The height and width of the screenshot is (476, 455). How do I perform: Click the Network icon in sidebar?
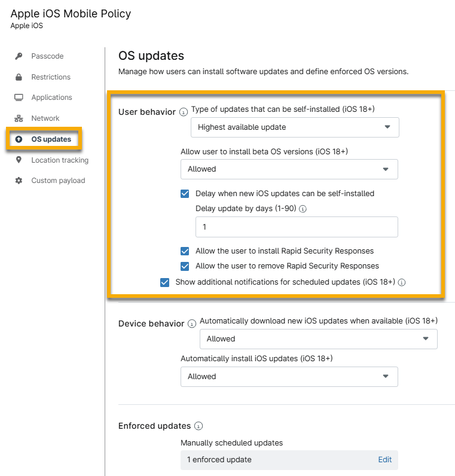tap(19, 118)
